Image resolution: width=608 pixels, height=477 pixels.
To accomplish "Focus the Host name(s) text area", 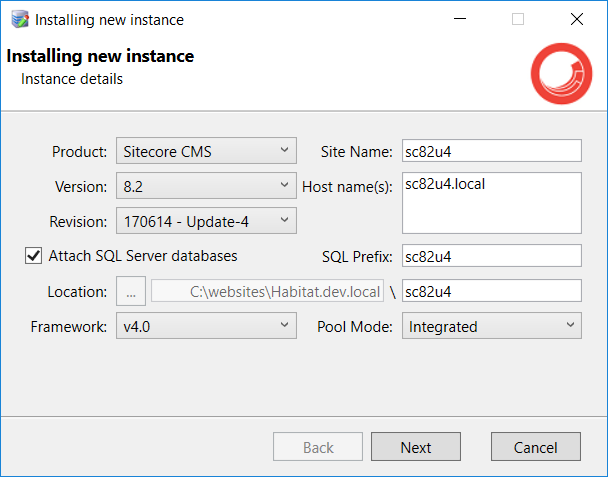I will (x=492, y=203).
